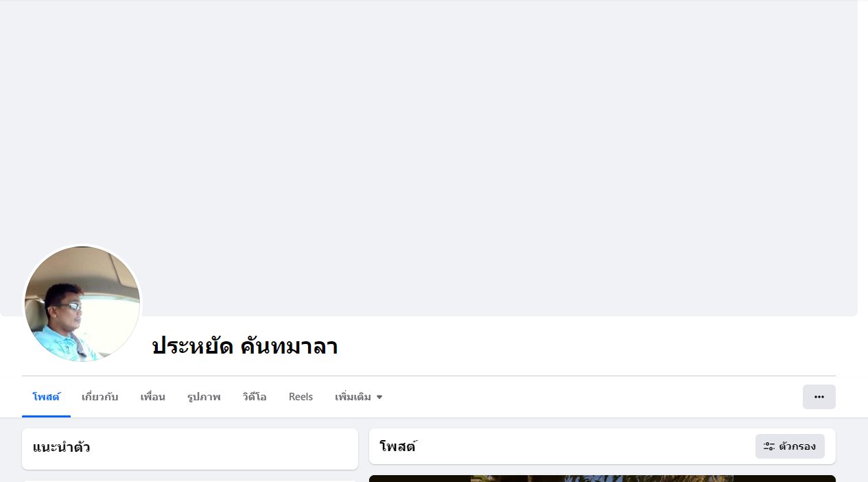
Task: Click the profile name ประหยัด คันทมาลา
Action: coord(244,346)
